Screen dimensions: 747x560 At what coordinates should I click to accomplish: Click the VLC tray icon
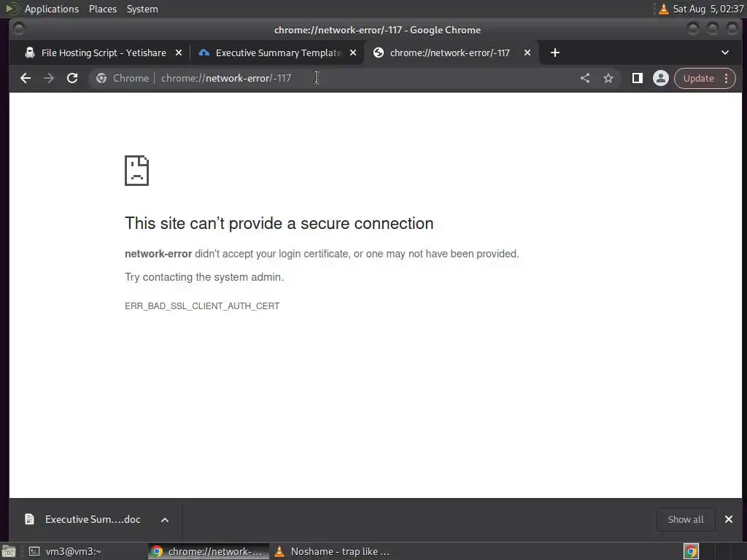click(663, 9)
